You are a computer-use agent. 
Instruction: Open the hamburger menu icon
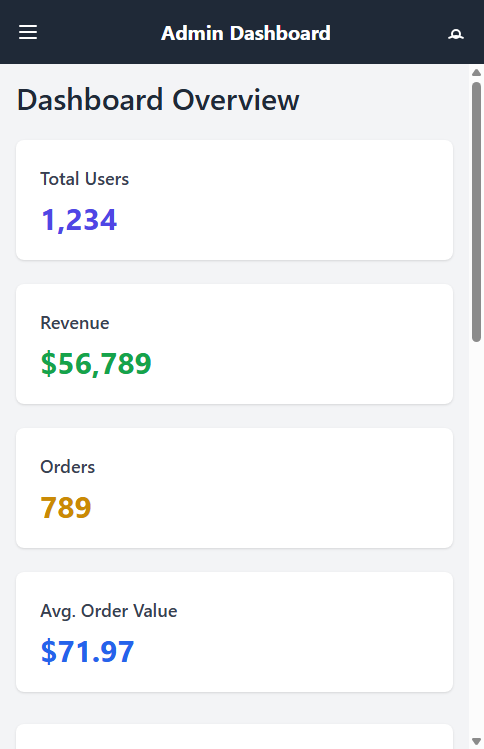pyautogui.click(x=28, y=32)
